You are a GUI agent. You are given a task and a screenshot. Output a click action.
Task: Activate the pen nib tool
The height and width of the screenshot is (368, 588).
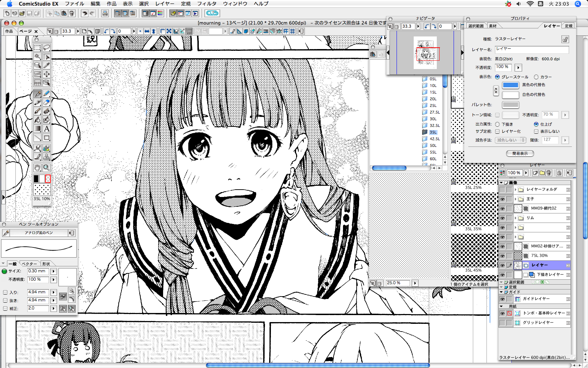(37, 94)
